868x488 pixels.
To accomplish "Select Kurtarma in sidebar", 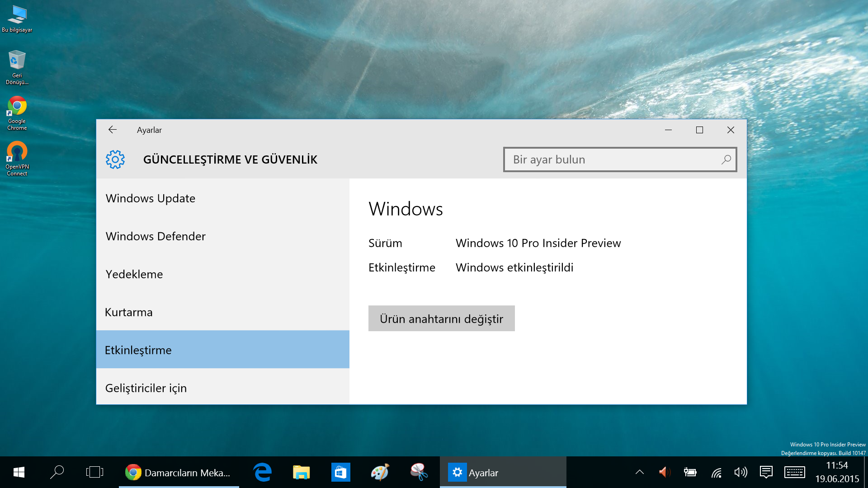I will pyautogui.click(x=222, y=312).
